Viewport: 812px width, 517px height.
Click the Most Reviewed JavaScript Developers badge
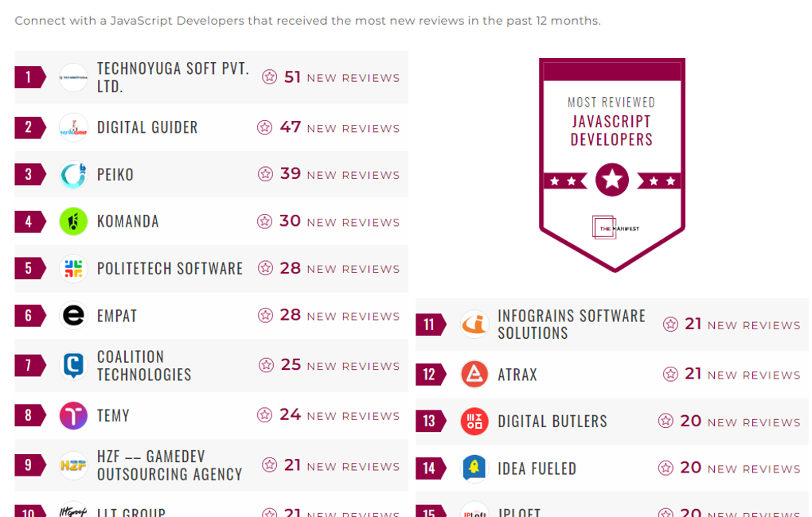[611, 164]
